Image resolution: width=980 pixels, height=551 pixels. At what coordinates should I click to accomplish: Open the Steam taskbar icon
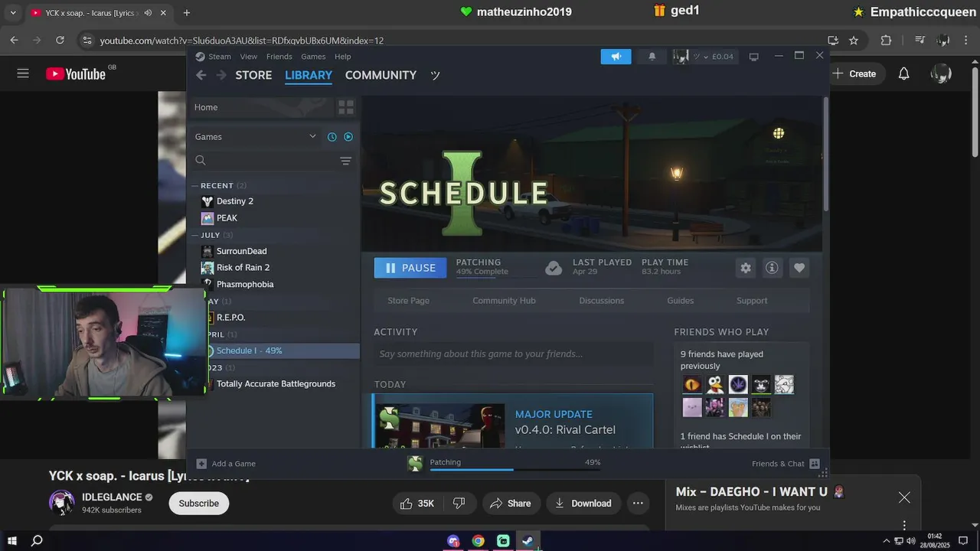(528, 541)
